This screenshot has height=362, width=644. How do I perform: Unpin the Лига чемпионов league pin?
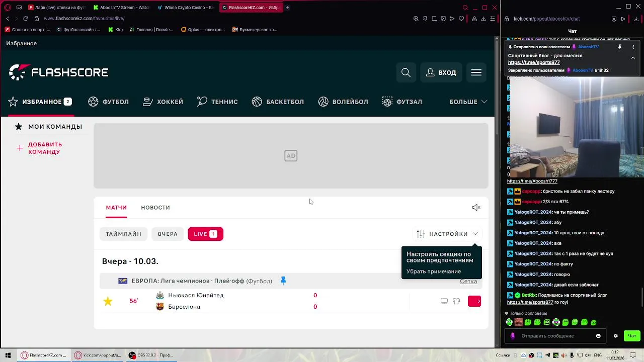[283, 281]
